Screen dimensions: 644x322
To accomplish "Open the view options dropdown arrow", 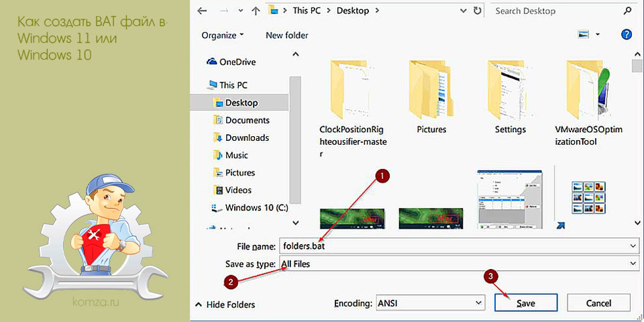I will click(x=598, y=34).
